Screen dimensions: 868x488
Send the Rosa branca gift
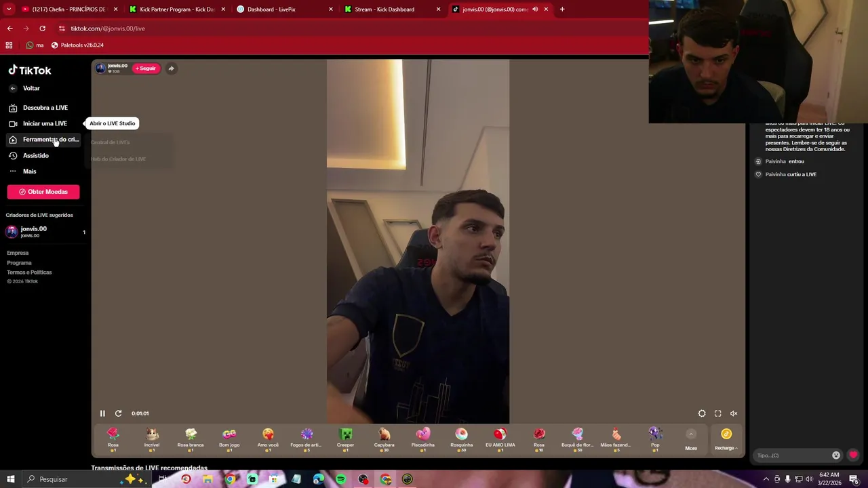click(x=191, y=440)
